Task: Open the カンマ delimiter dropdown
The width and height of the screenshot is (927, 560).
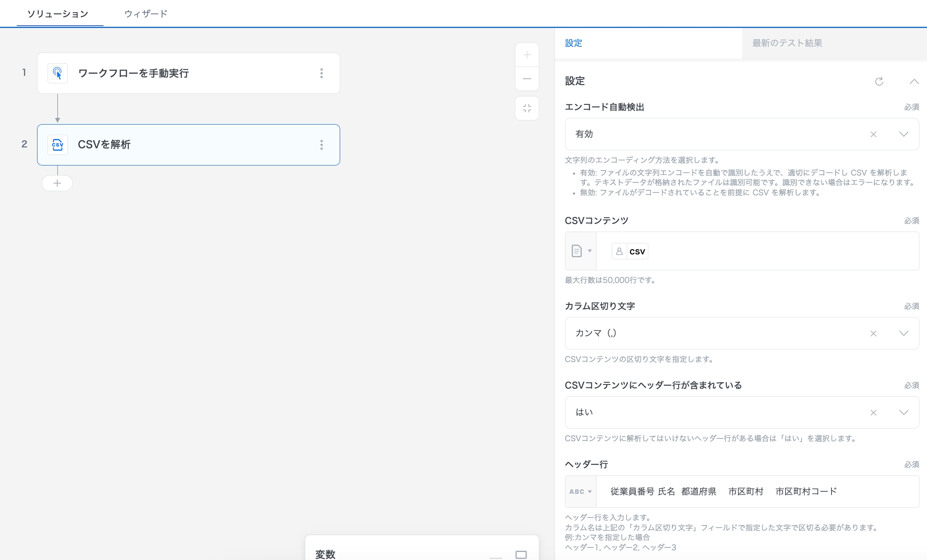Action: [x=903, y=333]
